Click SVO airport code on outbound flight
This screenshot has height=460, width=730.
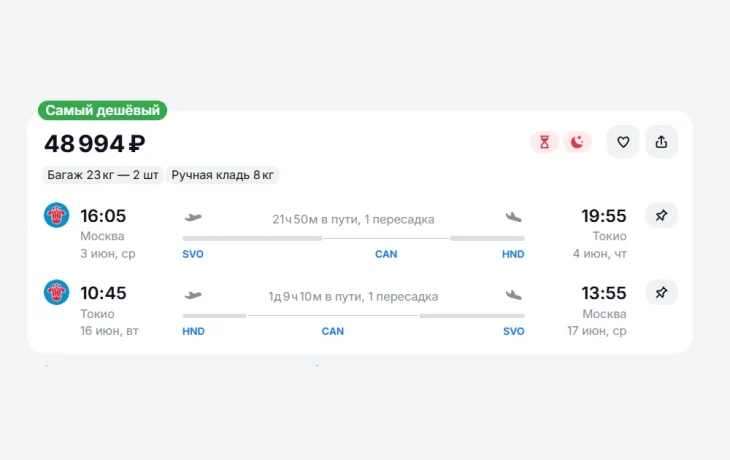tap(193, 254)
